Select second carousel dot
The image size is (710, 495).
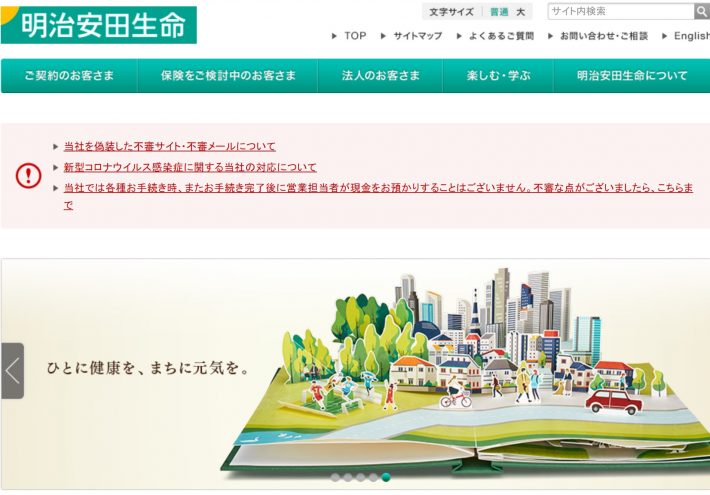[x=348, y=477]
